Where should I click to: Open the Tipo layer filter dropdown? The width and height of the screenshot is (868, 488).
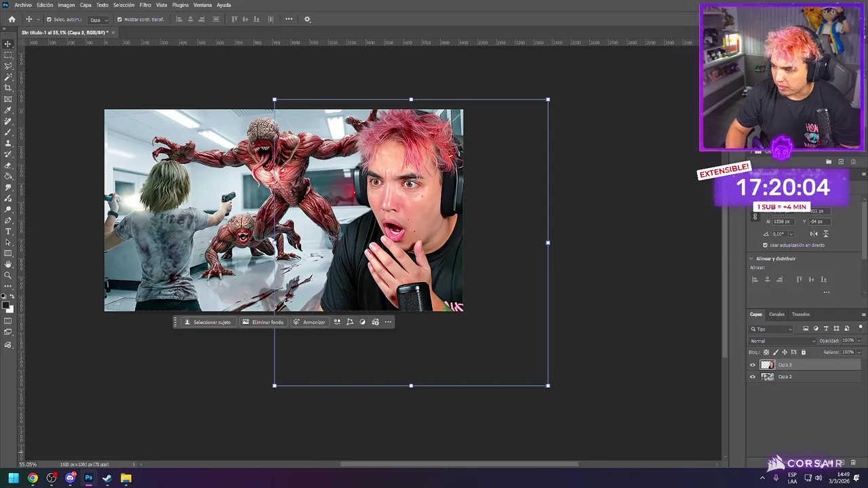[771, 329]
